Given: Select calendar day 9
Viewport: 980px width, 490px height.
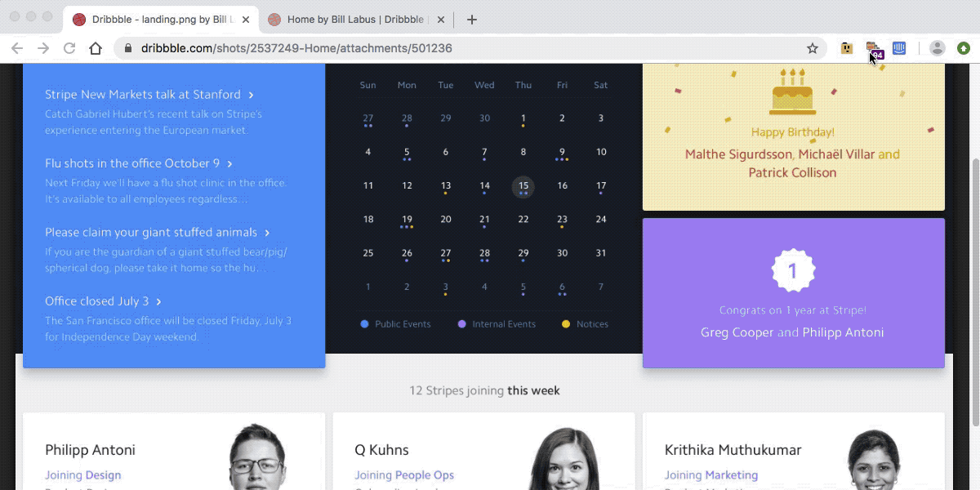Looking at the screenshot, I should pyautogui.click(x=562, y=152).
